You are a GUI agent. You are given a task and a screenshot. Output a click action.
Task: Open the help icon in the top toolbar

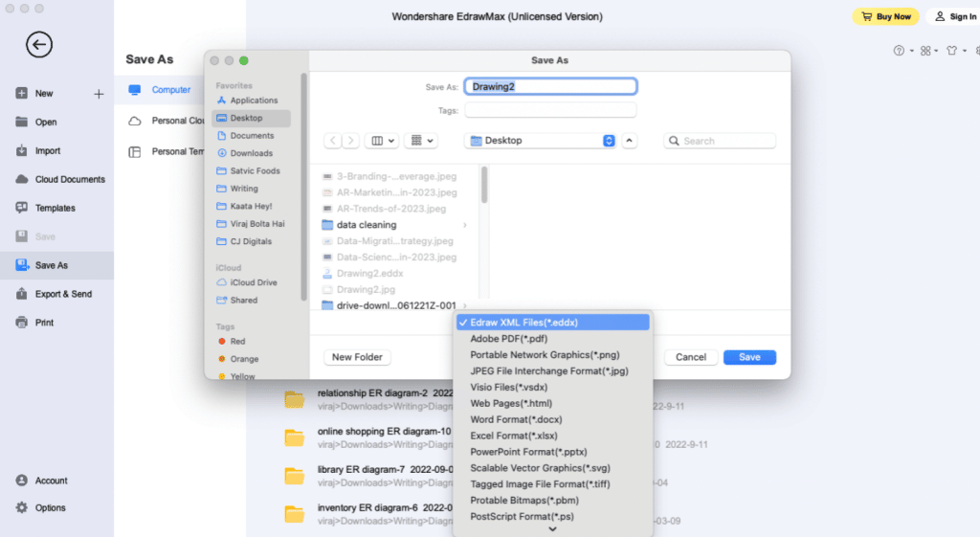(x=899, y=51)
